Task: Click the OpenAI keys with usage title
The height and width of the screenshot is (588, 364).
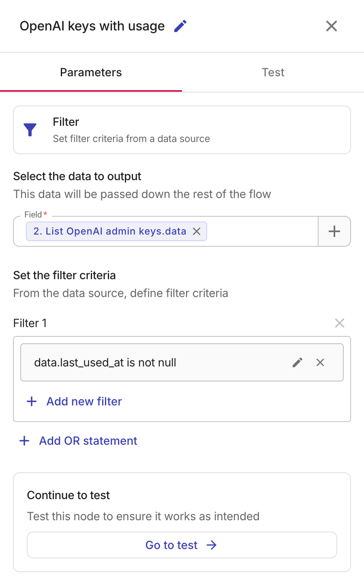Action: (92, 26)
